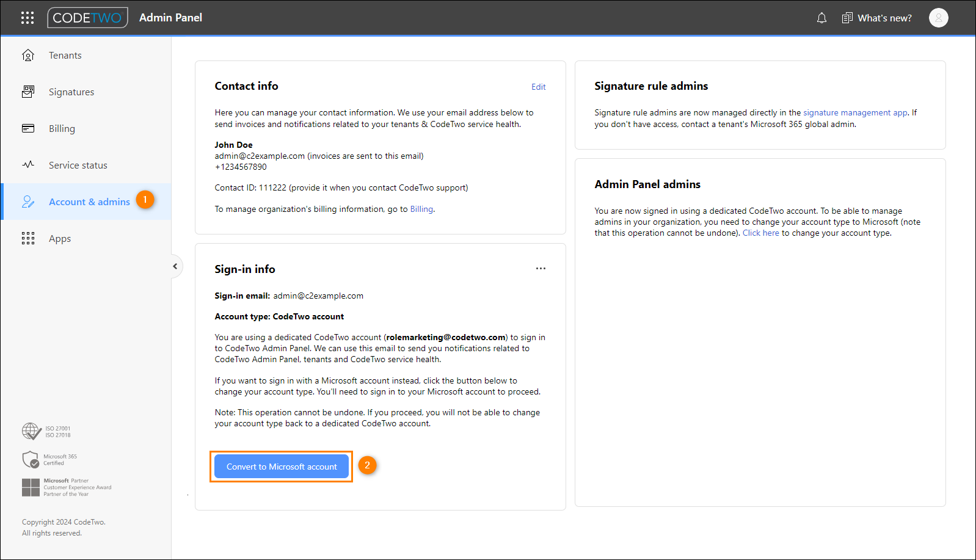
Task: Click the Microsoft 365 Certified badge
Action: pos(49,459)
